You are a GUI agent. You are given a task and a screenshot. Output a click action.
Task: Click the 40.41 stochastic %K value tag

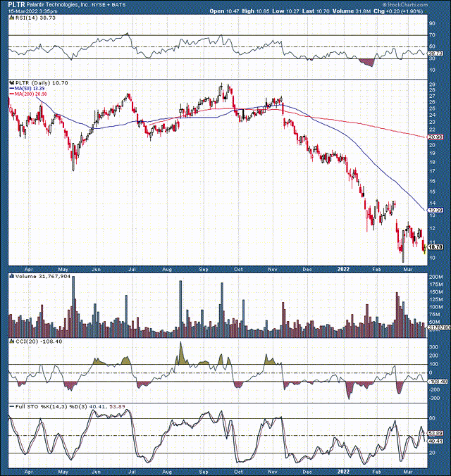[435, 441]
